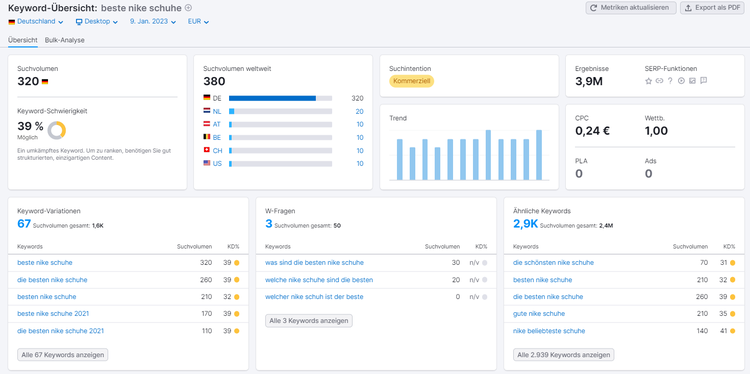Click the US flag in worldwide volume list

pos(207,163)
